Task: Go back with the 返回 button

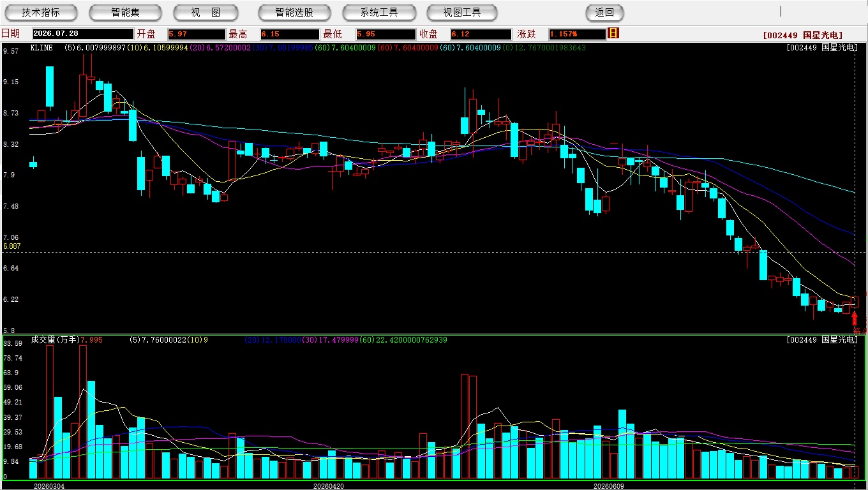Action: pos(604,12)
